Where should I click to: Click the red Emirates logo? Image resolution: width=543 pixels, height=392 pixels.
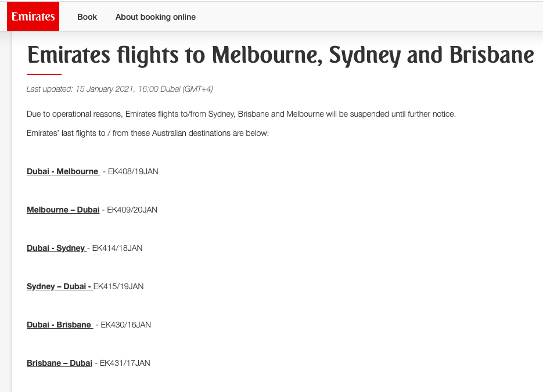tap(33, 16)
